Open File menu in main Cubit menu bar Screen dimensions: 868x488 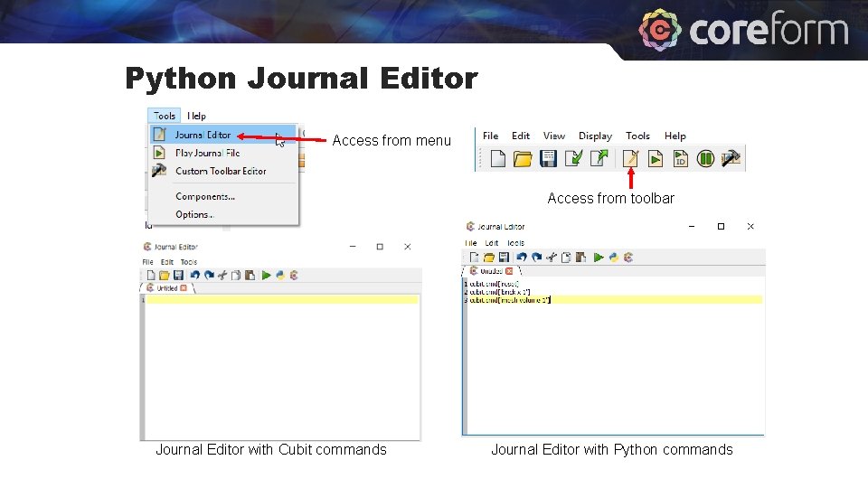click(490, 136)
